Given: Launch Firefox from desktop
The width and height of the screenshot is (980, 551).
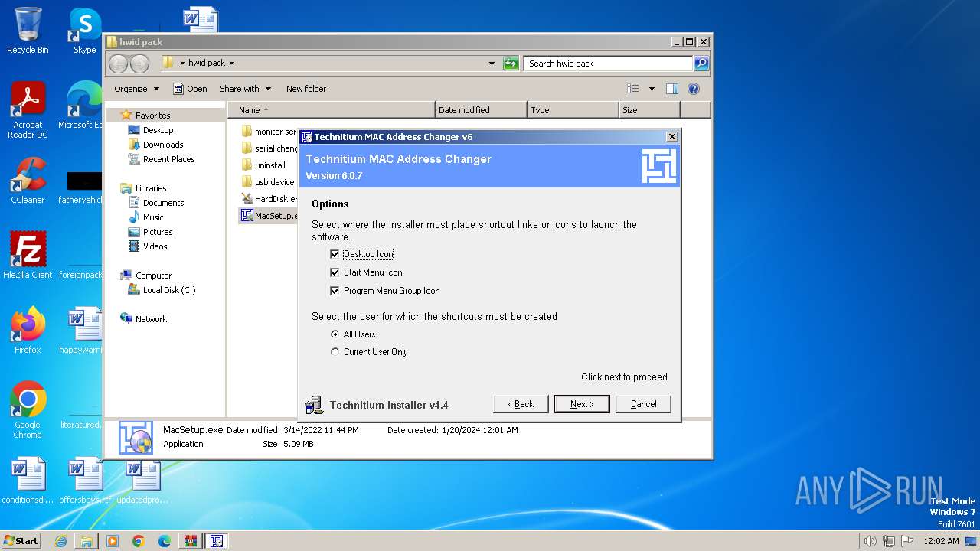Looking at the screenshot, I should (x=28, y=330).
